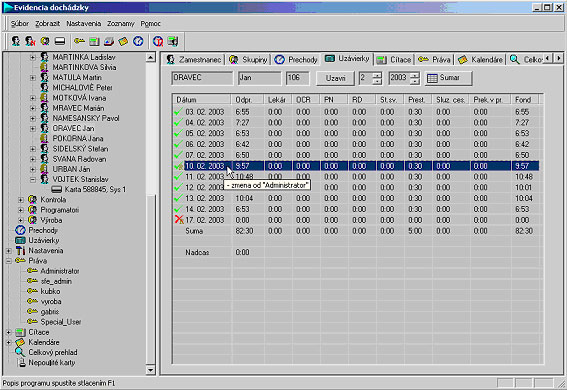
Task: Switch to the Práva tab
Action: pos(434,60)
